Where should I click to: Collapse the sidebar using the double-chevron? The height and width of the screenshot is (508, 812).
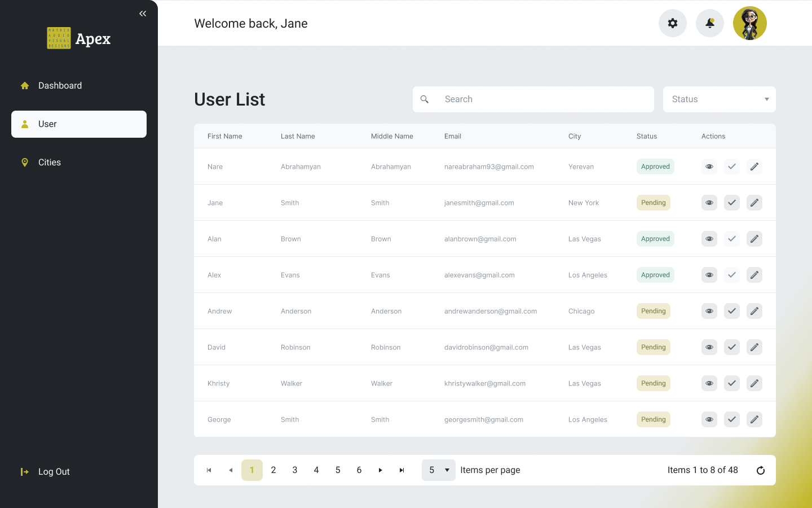142,13
